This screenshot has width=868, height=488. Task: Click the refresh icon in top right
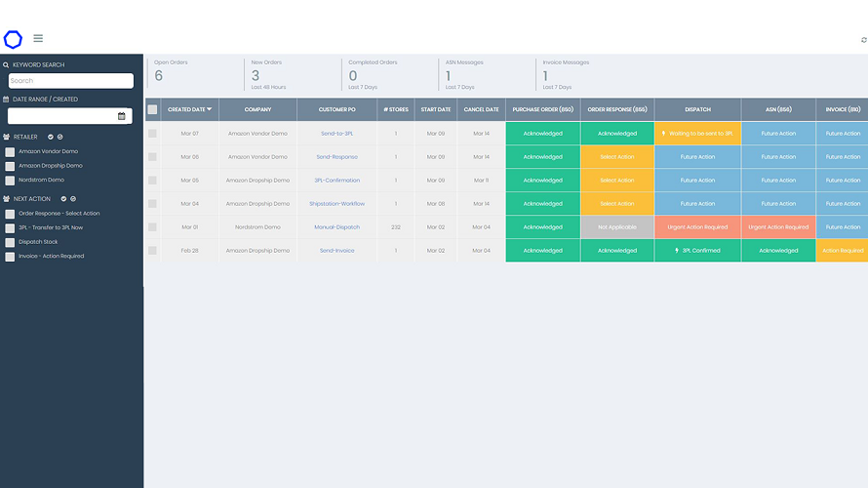click(863, 40)
